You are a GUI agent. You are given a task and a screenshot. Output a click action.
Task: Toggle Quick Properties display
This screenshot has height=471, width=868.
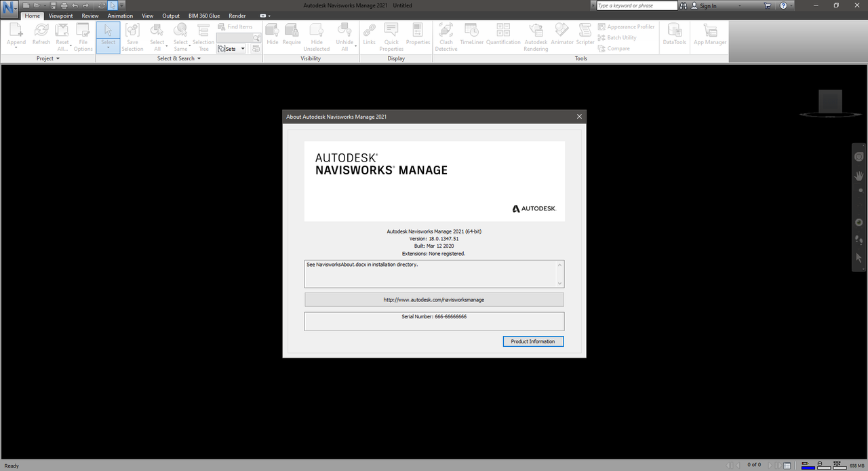click(x=391, y=37)
